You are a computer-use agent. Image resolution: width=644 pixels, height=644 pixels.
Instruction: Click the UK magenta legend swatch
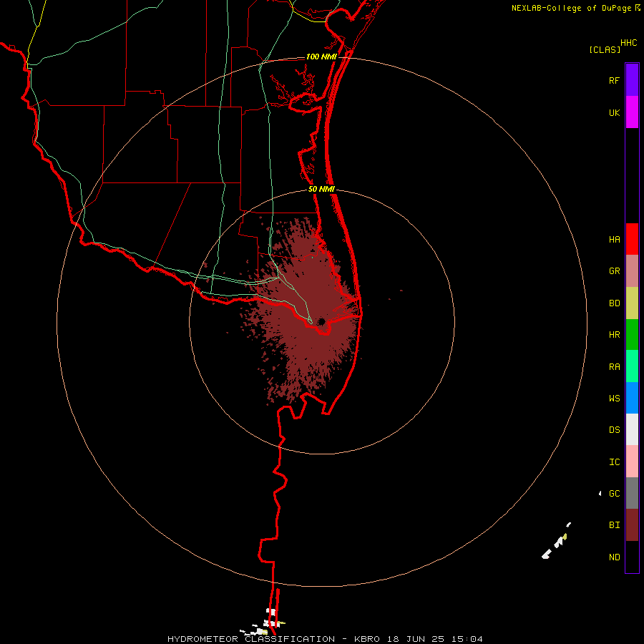point(632,112)
